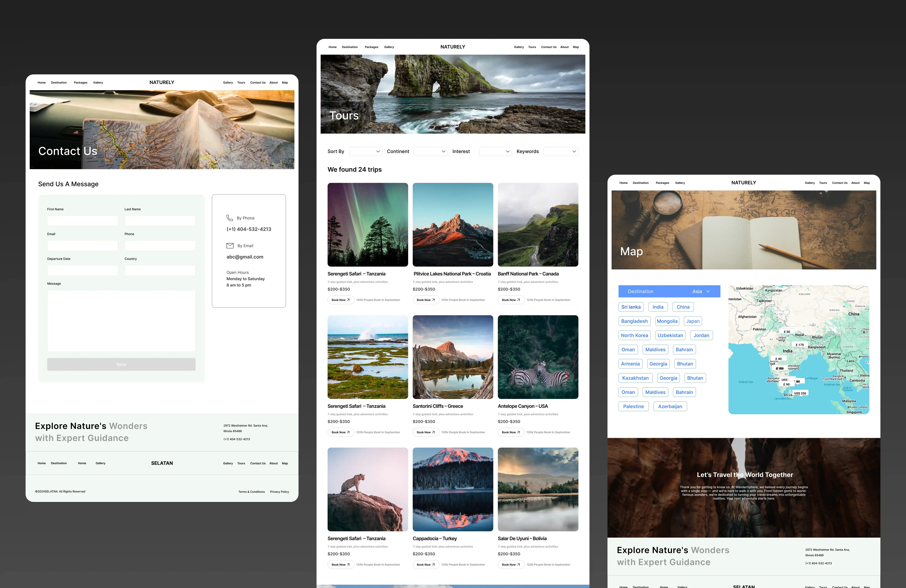The image size is (906, 588).
Task: Click the arrow icon on Antelope Canyon Book Now
Action: (x=519, y=432)
